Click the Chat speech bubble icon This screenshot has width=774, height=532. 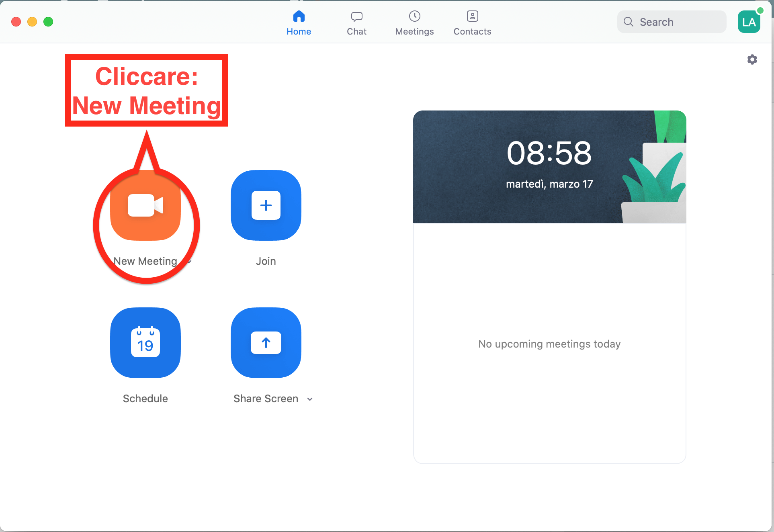[x=356, y=16]
